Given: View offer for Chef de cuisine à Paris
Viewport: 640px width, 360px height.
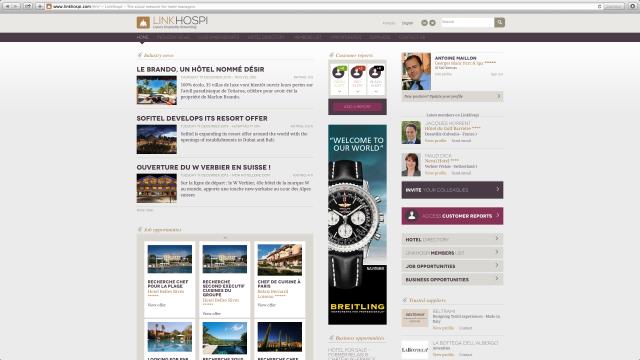Looking at the screenshot, I should (x=267, y=305).
